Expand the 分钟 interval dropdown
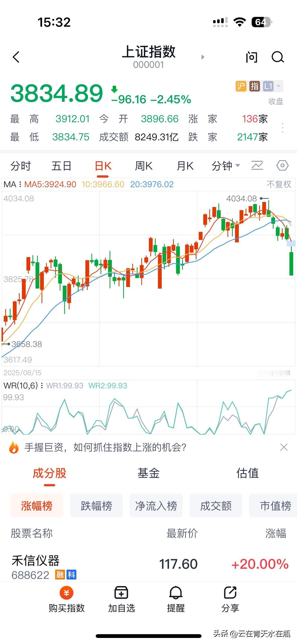297x644 pixels. (226, 166)
